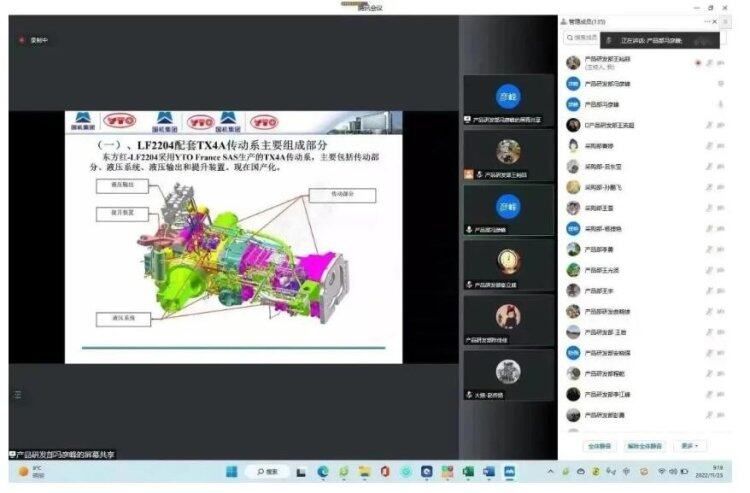Focus the 搜索成员 search field
The width and height of the screenshot is (750, 493).
point(581,37)
